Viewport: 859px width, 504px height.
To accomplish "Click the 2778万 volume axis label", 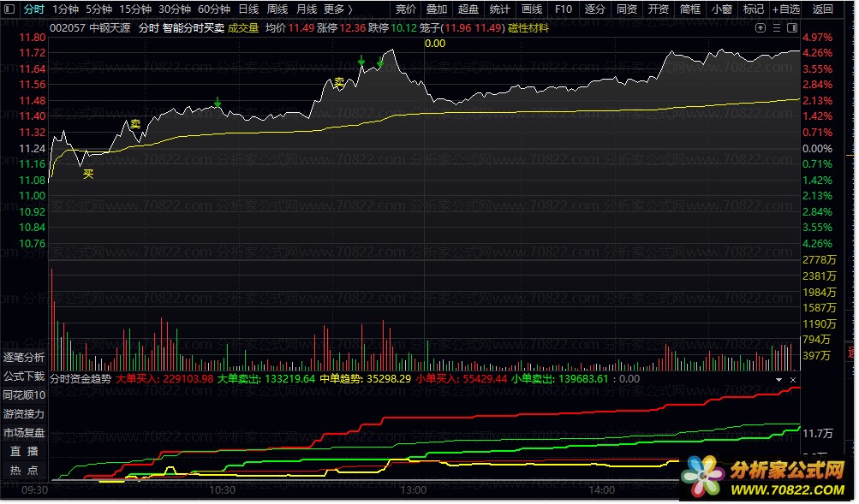I will pyautogui.click(x=820, y=260).
